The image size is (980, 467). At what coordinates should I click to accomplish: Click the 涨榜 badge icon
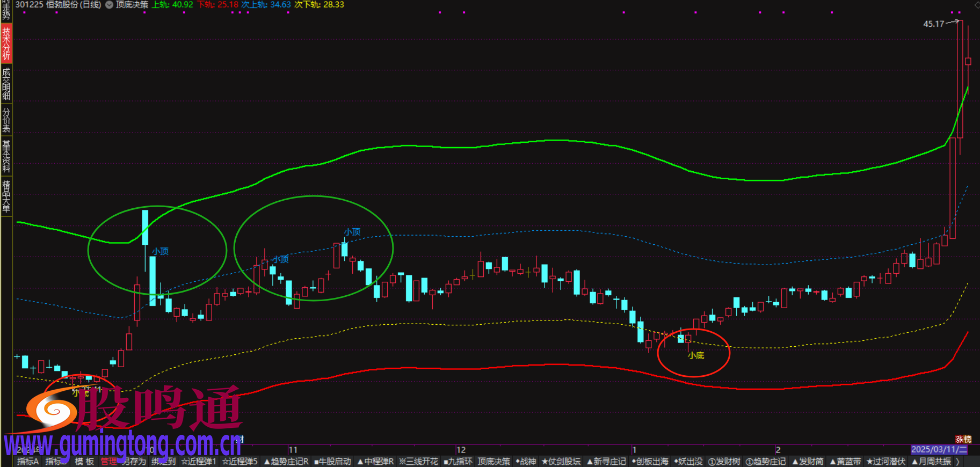tap(963, 439)
